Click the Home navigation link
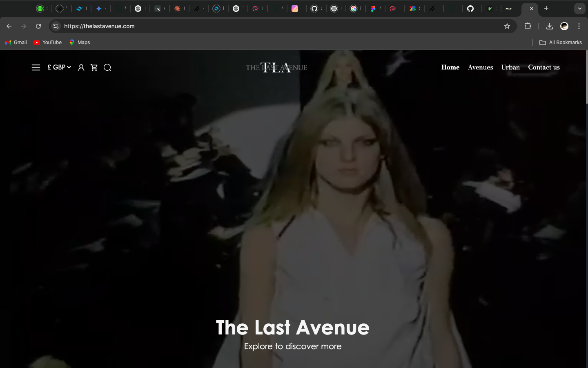Screen dimensions: 588x368 click(x=450, y=67)
